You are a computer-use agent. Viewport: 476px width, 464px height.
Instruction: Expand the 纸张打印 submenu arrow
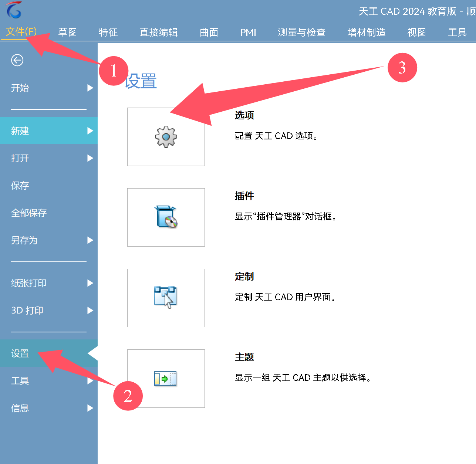[x=90, y=283]
